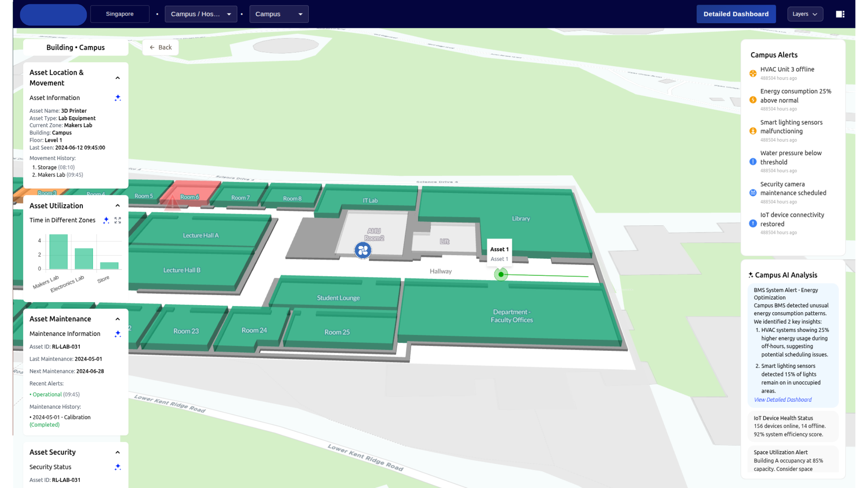Click the Makers Lab (09:45) movement entry
The height and width of the screenshot is (488, 868).
pos(60,175)
